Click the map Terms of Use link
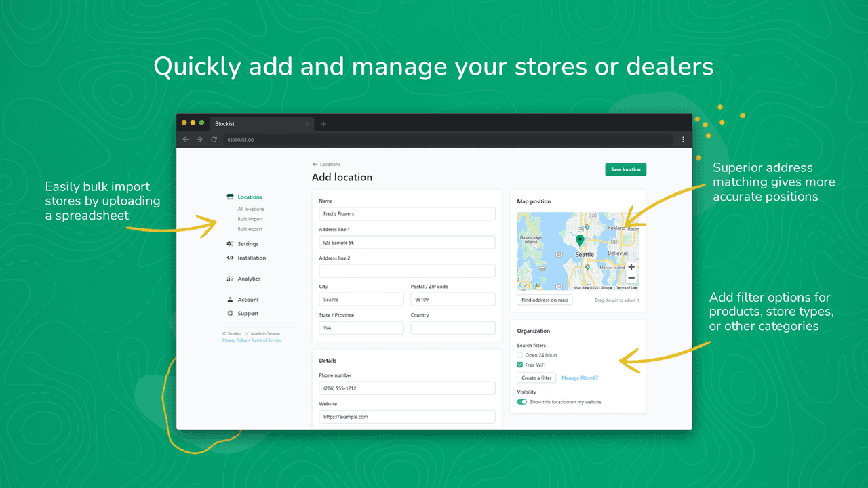The height and width of the screenshot is (488, 868). coord(627,287)
